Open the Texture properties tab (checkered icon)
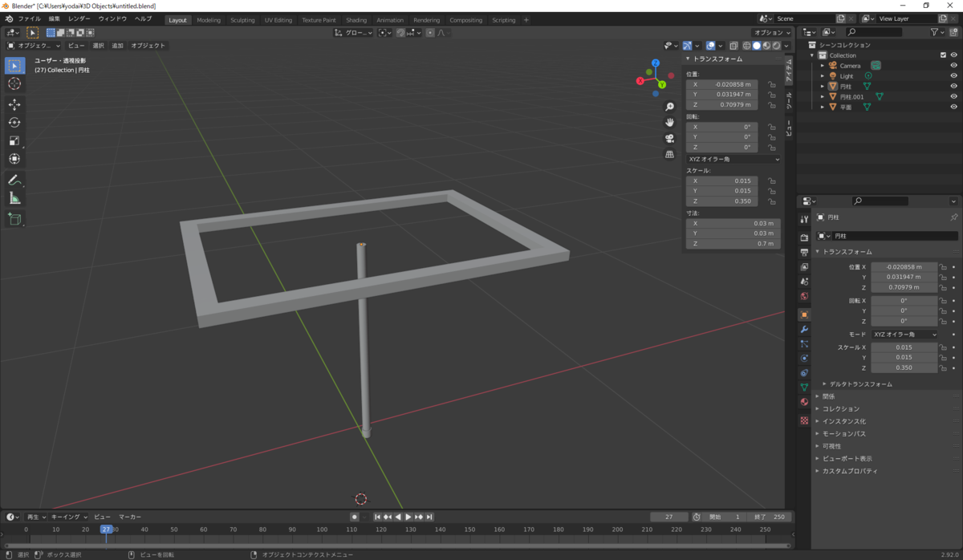The height and width of the screenshot is (560, 963). point(804,420)
